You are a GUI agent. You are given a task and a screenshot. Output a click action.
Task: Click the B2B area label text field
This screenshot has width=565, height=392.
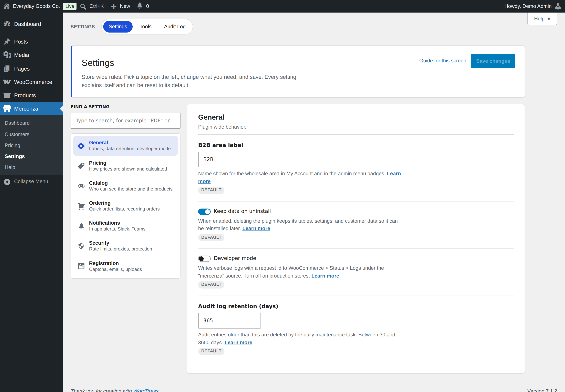(x=324, y=159)
